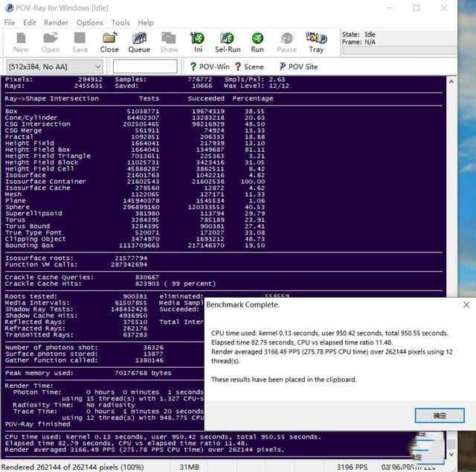Screen dimensions: 476x472
Task: Open the Edit menu
Action: [x=30, y=23]
